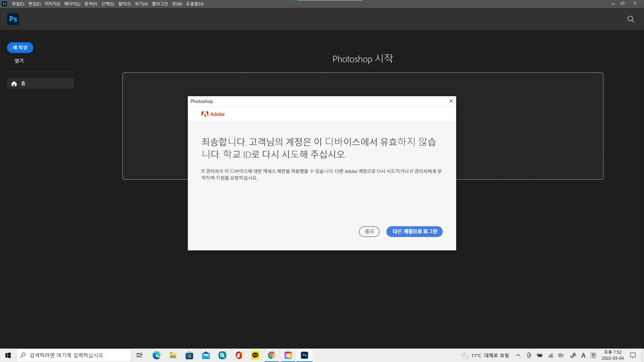The image size is (644, 362).
Task: Open the 창(W) menu
Action: 177,4
